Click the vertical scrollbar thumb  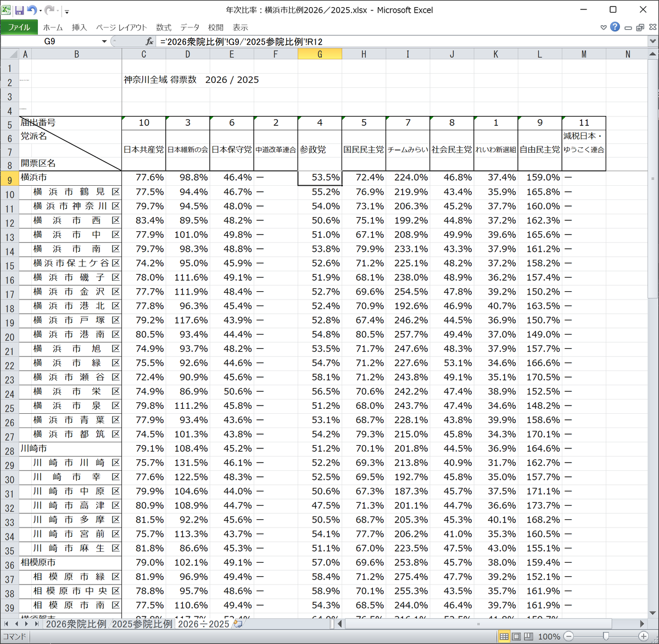click(x=653, y=179)
